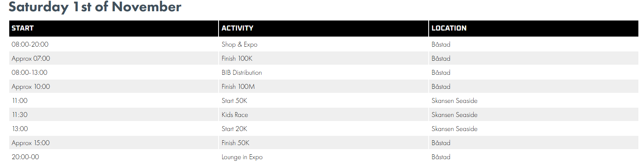
Task: Click the Finish 100M activity text
Action: [x=238, y=87]
